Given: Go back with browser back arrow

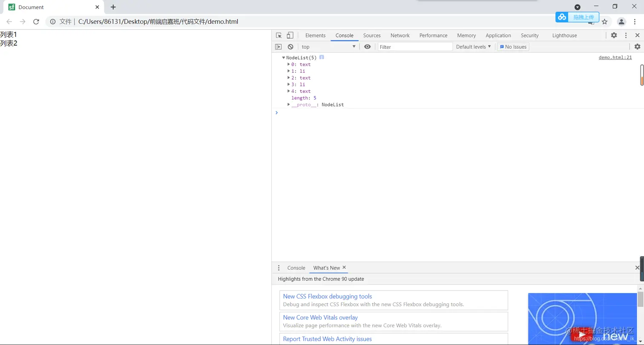Looking at the screenshot, I should point(9,22).
